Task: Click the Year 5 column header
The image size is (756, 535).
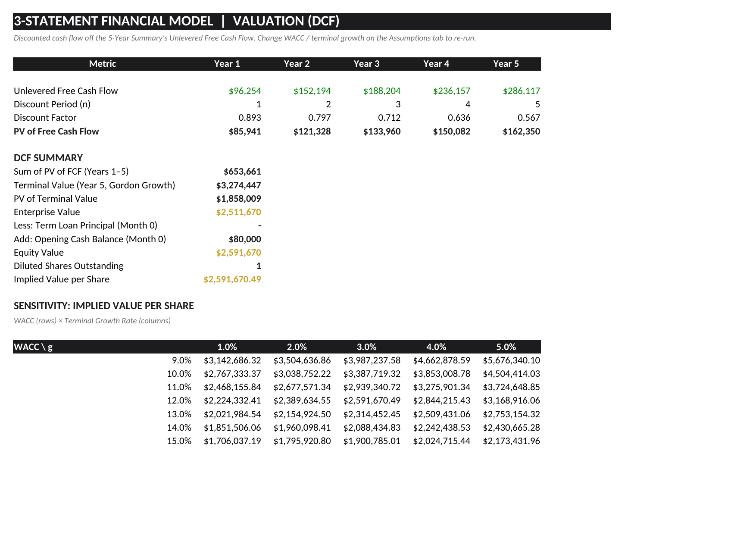Action: tap(506, 64)
